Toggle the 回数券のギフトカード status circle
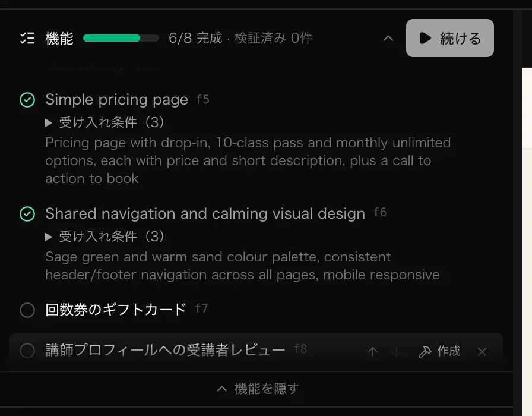 click(x=27, y=310)
